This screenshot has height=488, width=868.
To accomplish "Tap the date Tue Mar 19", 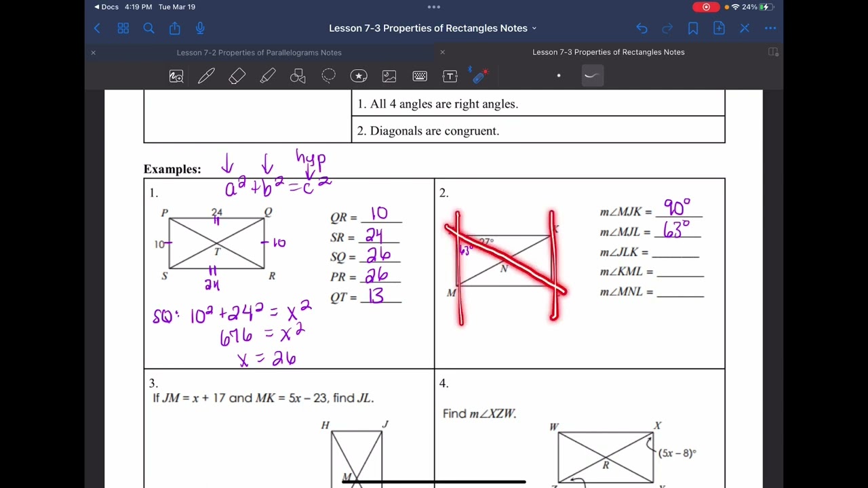I will [x=177, y=7].
